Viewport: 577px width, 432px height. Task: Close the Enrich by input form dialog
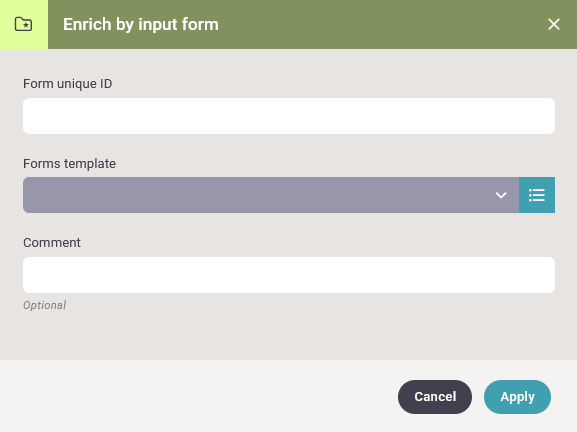[553, 24]
